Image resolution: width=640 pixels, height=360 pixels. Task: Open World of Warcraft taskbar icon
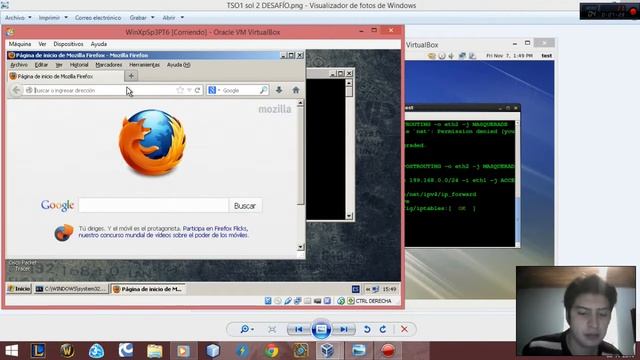click(67, 351)
